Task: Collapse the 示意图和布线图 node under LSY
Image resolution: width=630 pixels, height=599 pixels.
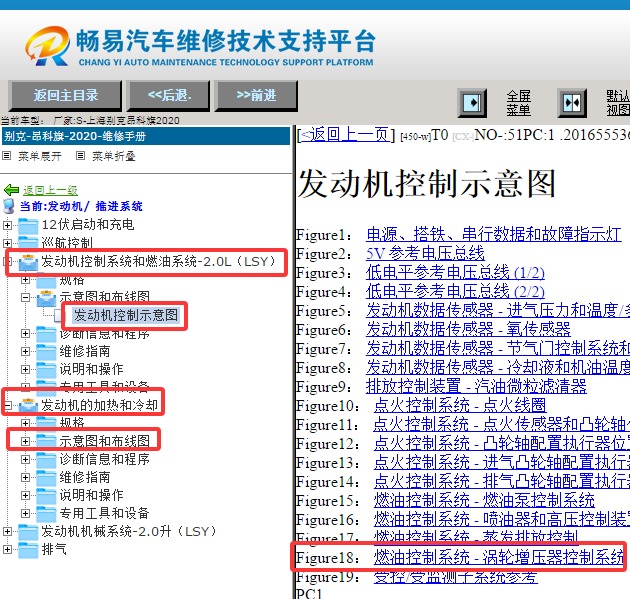Action: pos(25,297)
